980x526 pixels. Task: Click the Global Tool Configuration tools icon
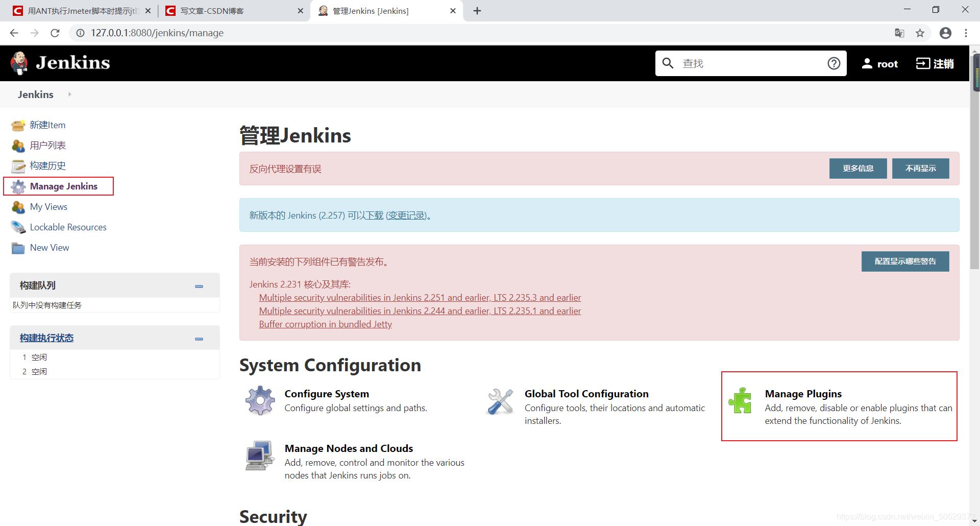pos(500,401)
